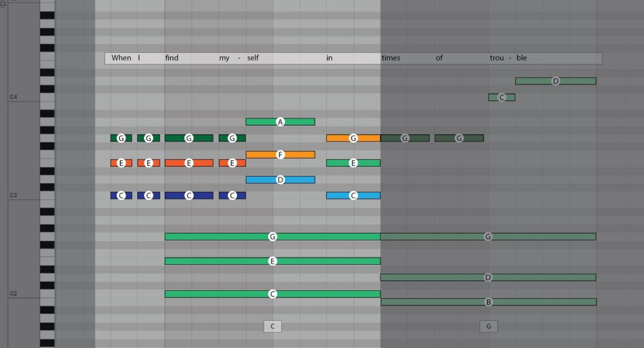Image resolution: width=644 pixels, height=348 pixels.
Task: Select the dimmed G note under "times"
Action: point(405,138)
